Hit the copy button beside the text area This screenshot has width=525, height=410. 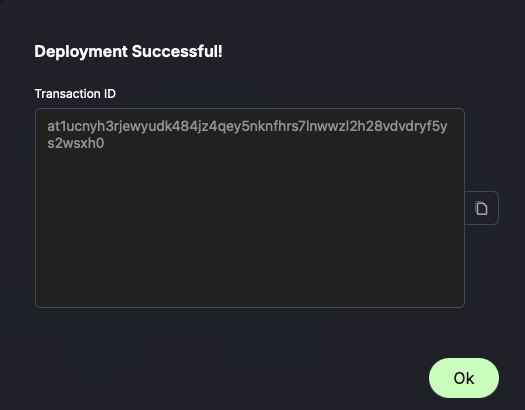tap(481, 208)
